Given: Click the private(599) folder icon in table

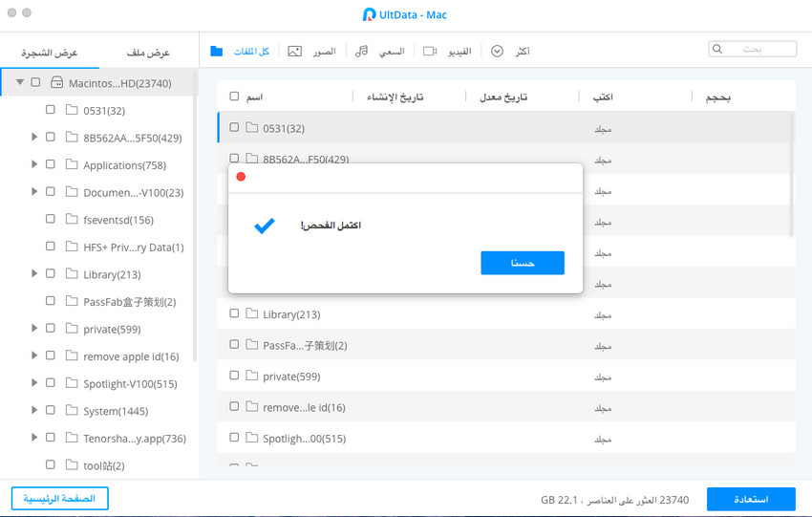Looking at the screenshot, I should pyautogui.click(x=251, y=376).
